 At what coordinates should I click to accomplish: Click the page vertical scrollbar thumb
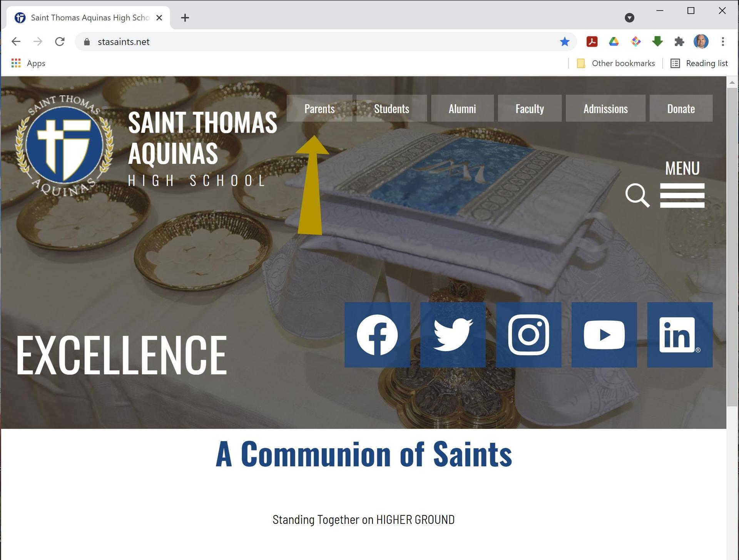click(x=732, y=247)
